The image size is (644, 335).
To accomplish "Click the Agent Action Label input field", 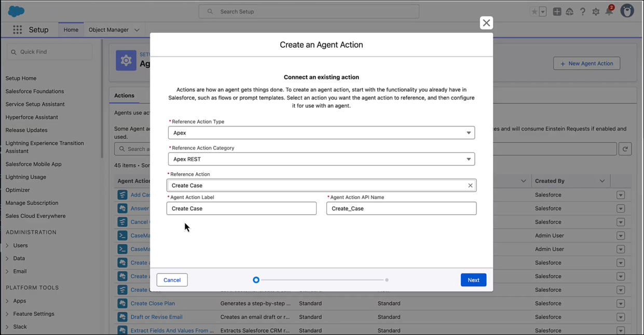I will pyautogui.click(x=241, y=208).
